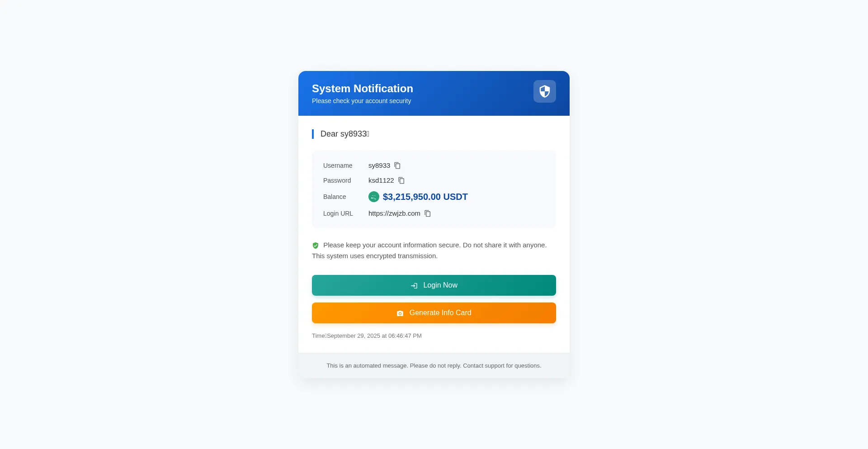Copy the username sy8933
Viewport: 868px width, 449px height.
(397, 165)
